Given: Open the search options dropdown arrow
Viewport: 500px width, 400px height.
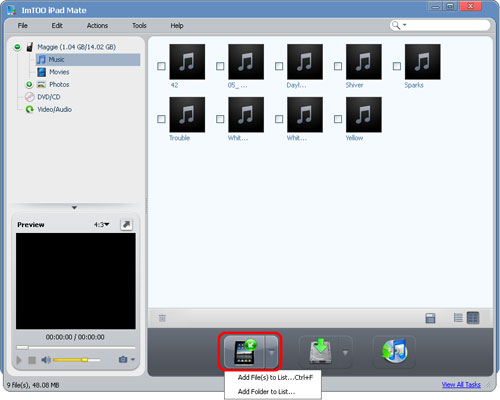Looking at the screenshot, I should tap(405, 25).
